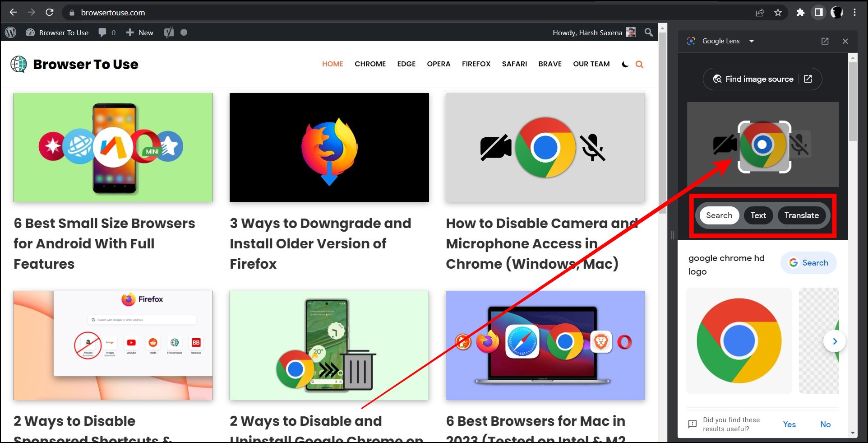
Task: Click the Find image source button
Action: (762, 79)
